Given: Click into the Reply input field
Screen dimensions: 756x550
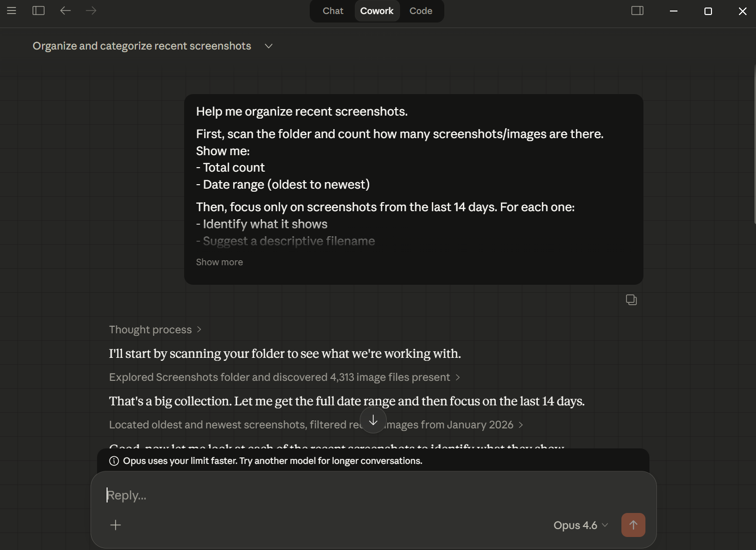Looking at the screenshot, I should 350,495.
